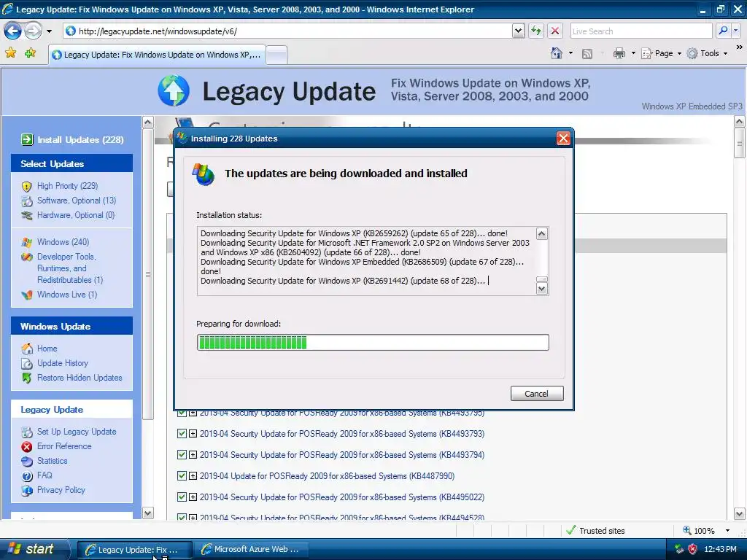Click the Privacy Policy info icon

(x=27, y=490)
